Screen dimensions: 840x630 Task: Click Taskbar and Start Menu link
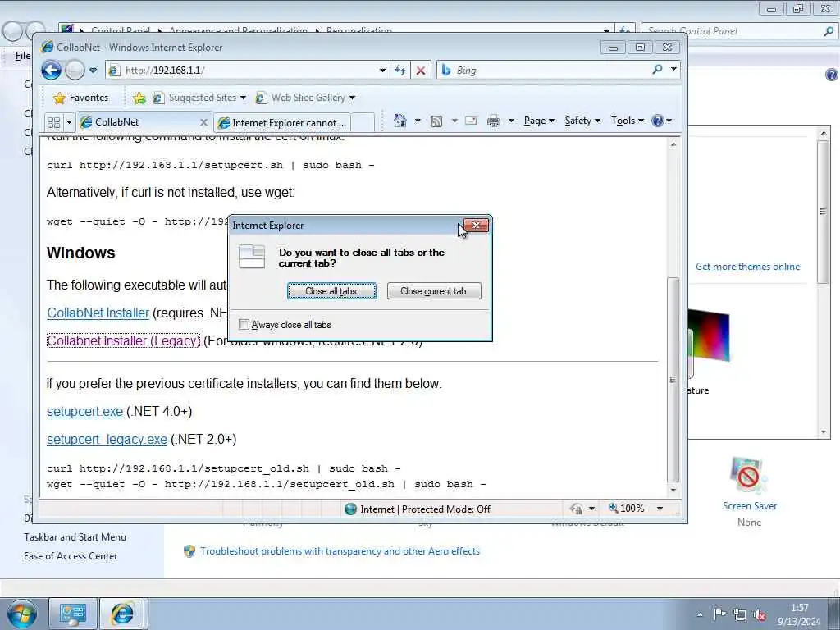tap(75, 536)
